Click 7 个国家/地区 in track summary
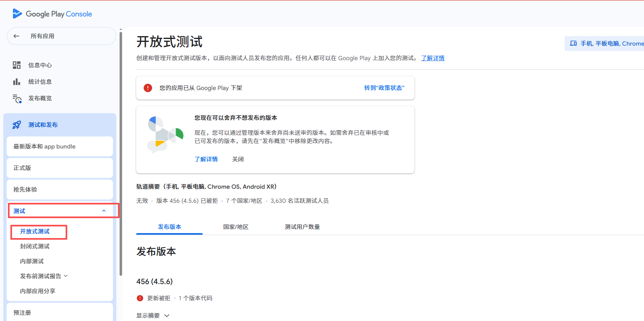 244,201
